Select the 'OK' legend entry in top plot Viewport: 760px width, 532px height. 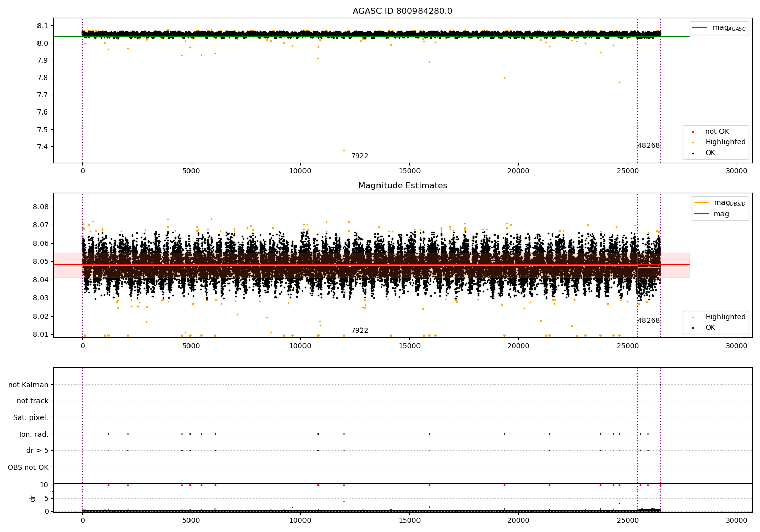point(710,153)
